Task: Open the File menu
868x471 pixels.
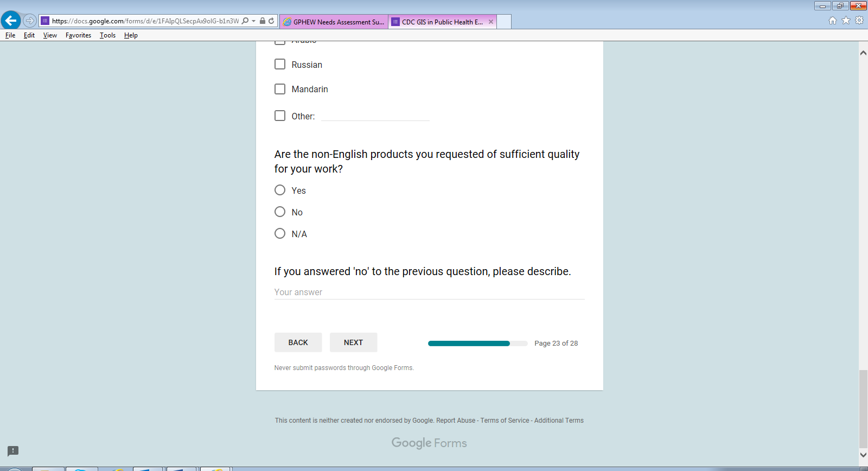Action: 10,35
